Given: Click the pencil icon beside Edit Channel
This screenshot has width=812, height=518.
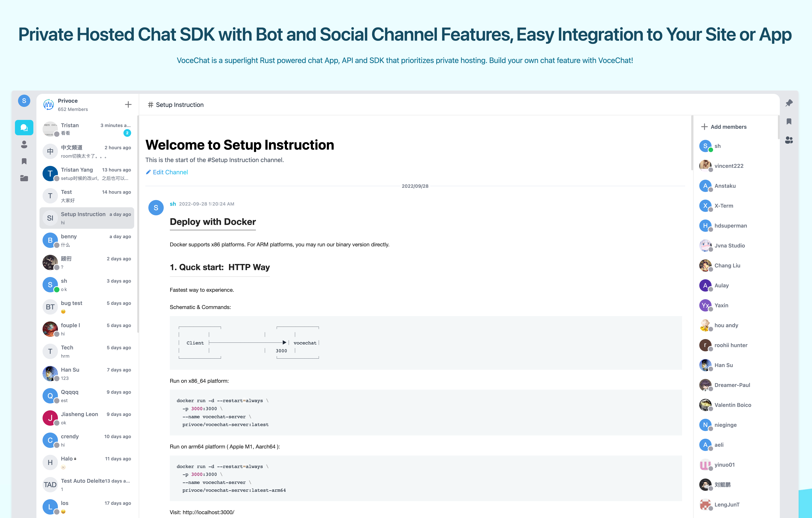Looking at the screenshot, I should pos(148,172).
